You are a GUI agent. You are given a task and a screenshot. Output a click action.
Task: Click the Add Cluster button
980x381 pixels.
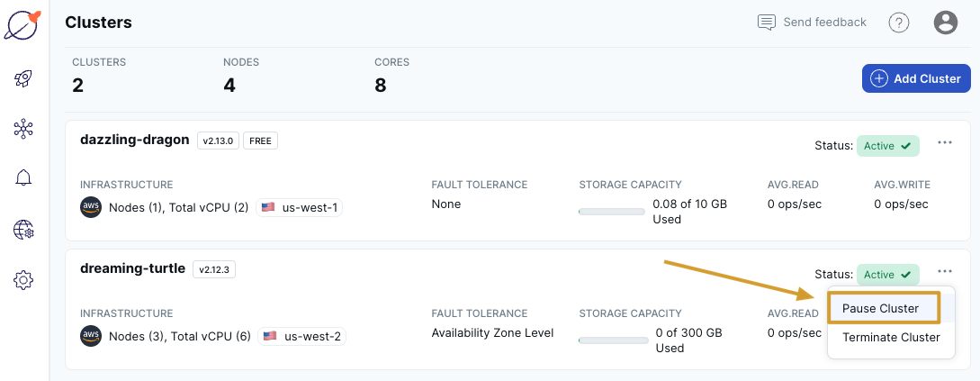(x=916, y=78)
